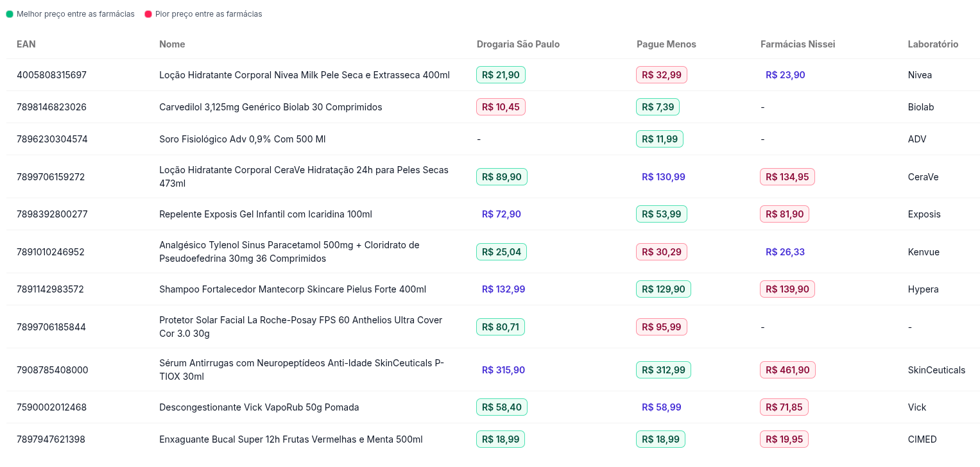Image resolution: width=980 pixels, height=467 pixels.
Task: Click the red R$ 19,95 price badge
Action: 784,439
